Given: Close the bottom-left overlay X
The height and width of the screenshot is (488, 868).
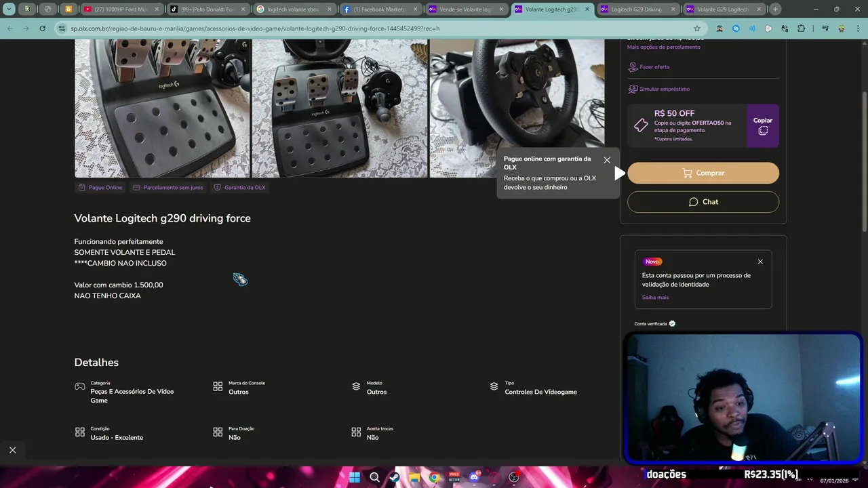Looking at the screenshot, I should point(12,450).
